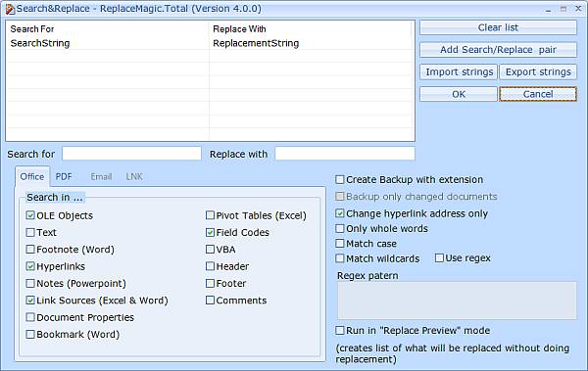Image resolution: width=588 pixels, height=371 pixels.
Task: Click the ReplaceMagic app icon in title bar
Action: pyautogui.click(x=10, y=9)
